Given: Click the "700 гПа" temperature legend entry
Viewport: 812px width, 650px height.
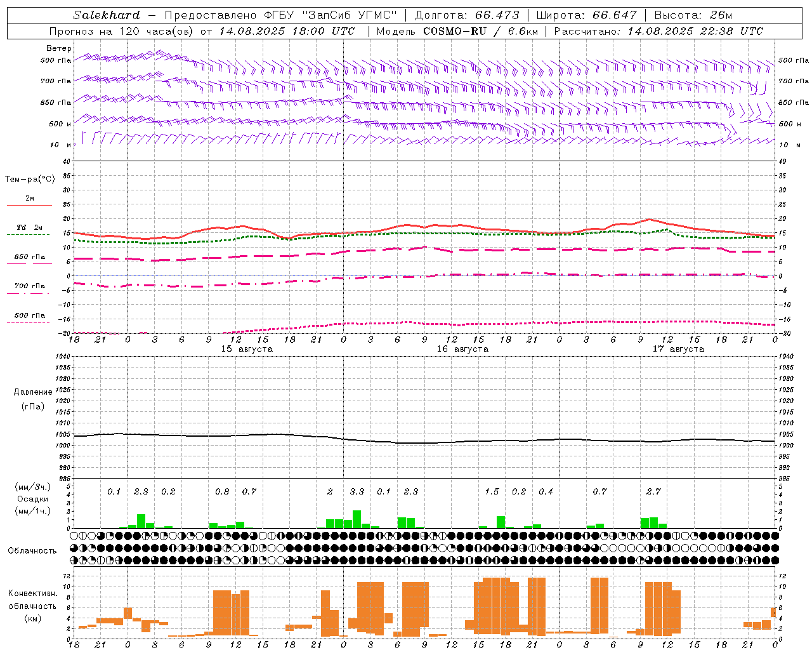Looking at the screenshot, I should (x=30, y=286).
